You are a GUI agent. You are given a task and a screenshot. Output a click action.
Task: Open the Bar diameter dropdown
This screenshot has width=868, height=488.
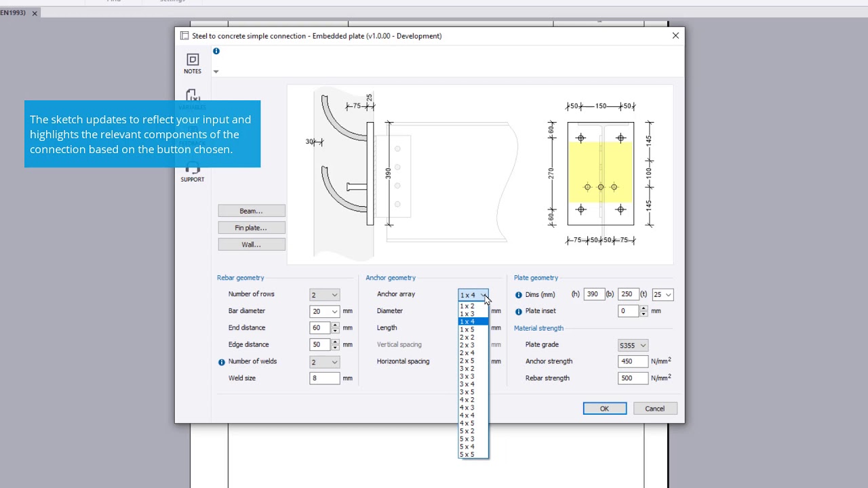pyautogui.click(x=324, y=311)
